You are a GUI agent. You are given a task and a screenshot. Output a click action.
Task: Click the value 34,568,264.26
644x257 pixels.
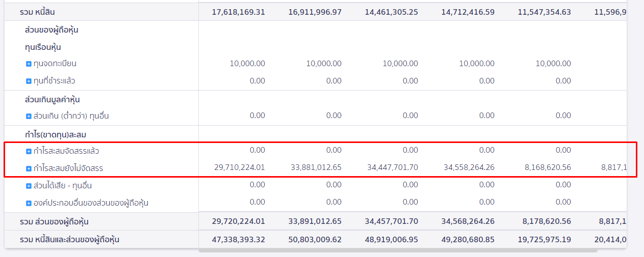tap(468, 221)
